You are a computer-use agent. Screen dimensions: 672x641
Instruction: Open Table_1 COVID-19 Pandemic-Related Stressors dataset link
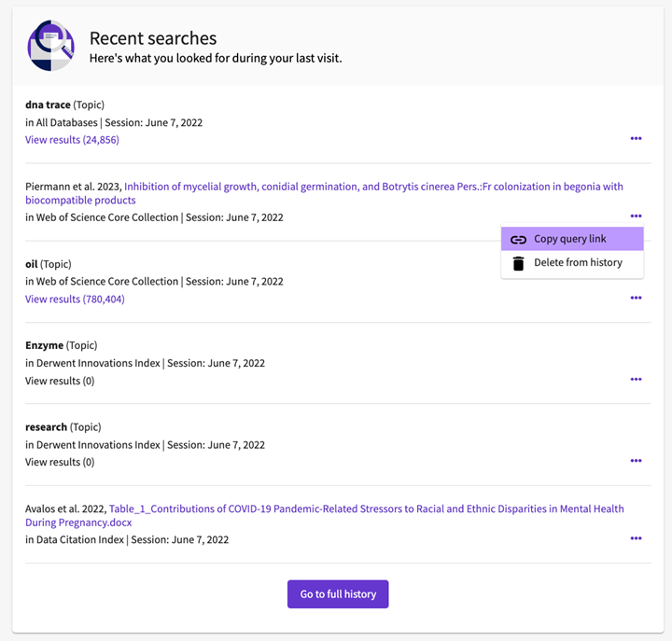tap(325, 515)
